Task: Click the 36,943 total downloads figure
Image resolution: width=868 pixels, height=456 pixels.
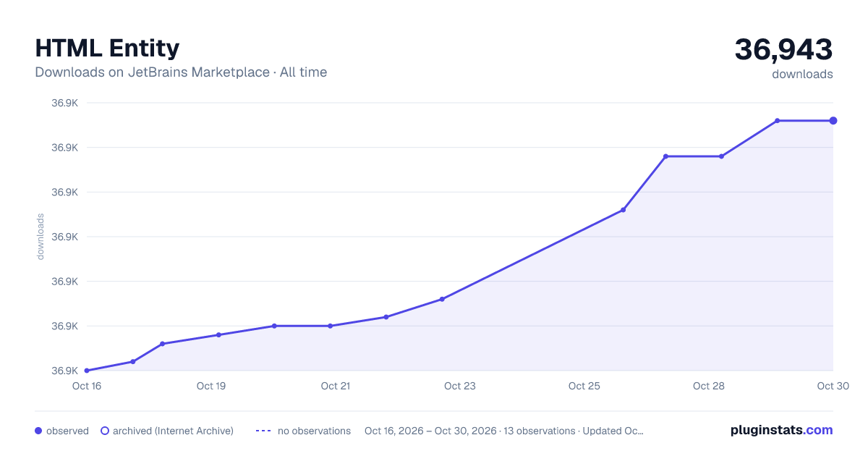Action: (x=783, y=49)
